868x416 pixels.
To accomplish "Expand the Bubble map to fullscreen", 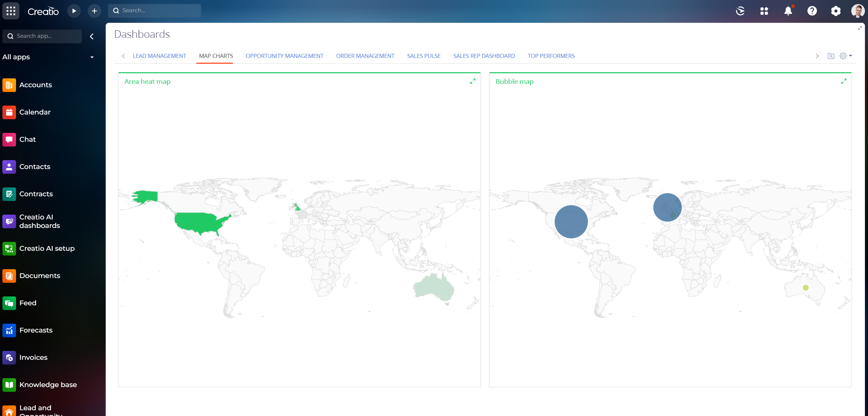I will tap(843, 81).
